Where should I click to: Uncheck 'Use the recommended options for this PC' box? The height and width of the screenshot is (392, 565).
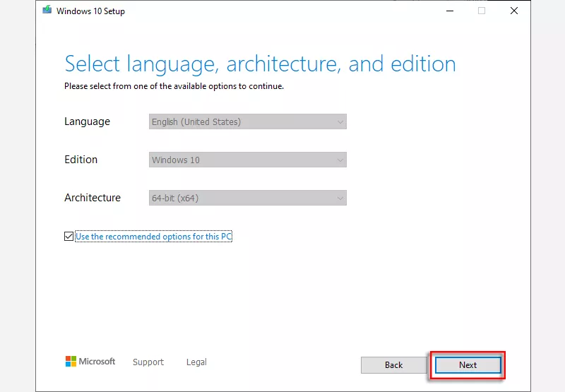pos(69,237)
